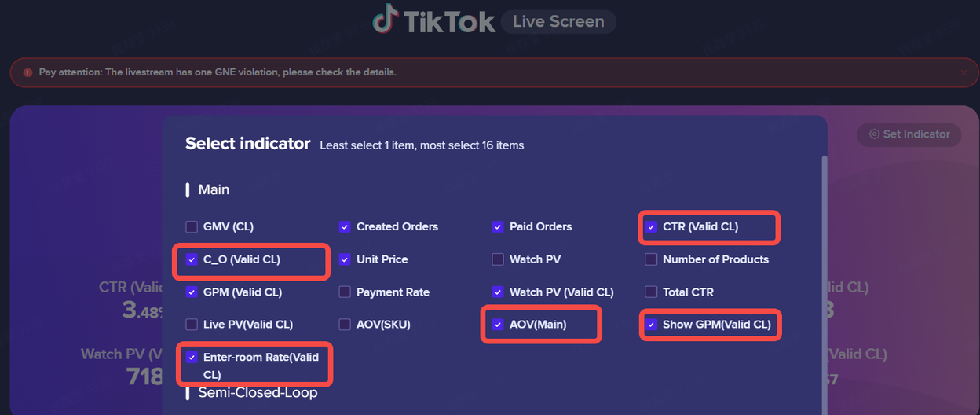This screenshot has height=415, width=980.
Task: Check the Number of Products indicator
Action: pos(651,259)
